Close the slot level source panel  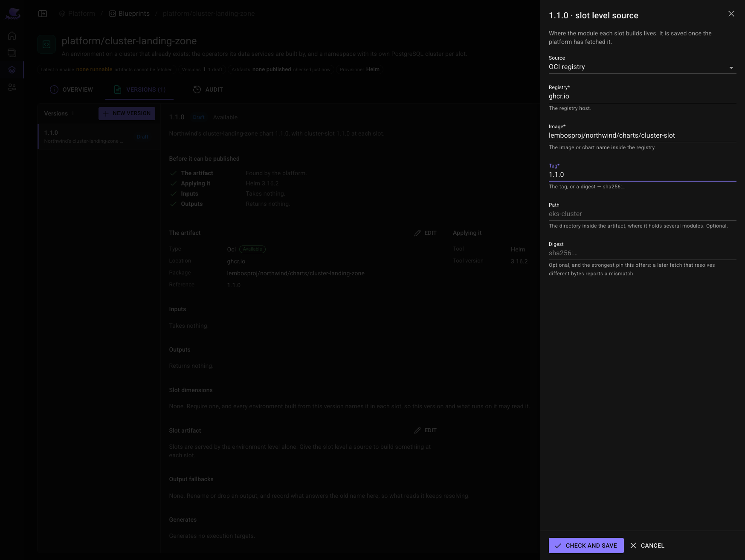point(731,14)
